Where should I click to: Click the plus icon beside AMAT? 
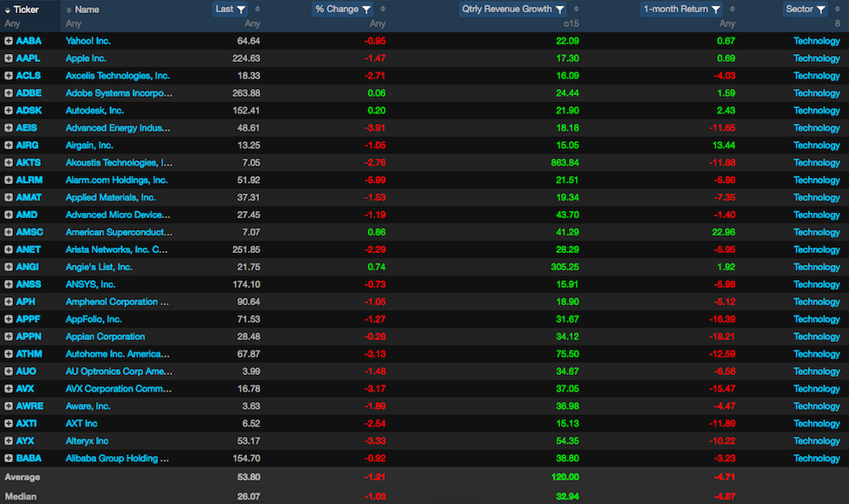click(9, 197)
